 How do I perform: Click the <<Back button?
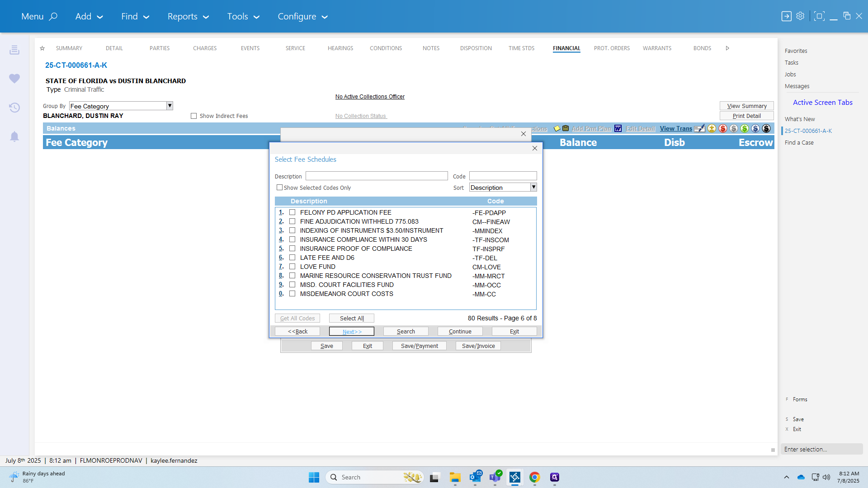point(297,332)
